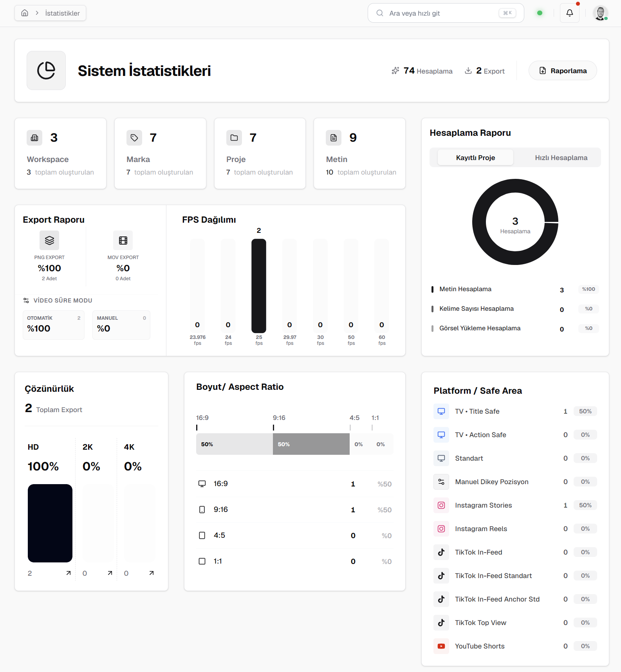Open the notifications bell

(569, 13)
